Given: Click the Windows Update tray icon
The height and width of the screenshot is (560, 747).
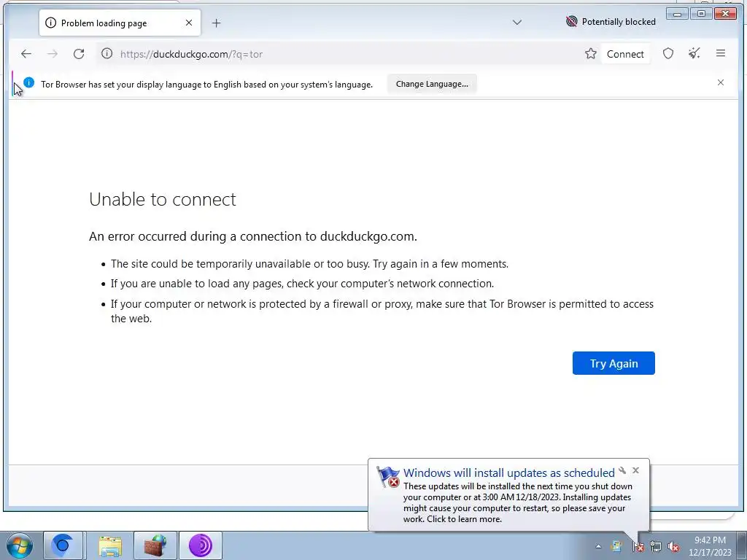Looking at the screenshot, I should [616, 546].
